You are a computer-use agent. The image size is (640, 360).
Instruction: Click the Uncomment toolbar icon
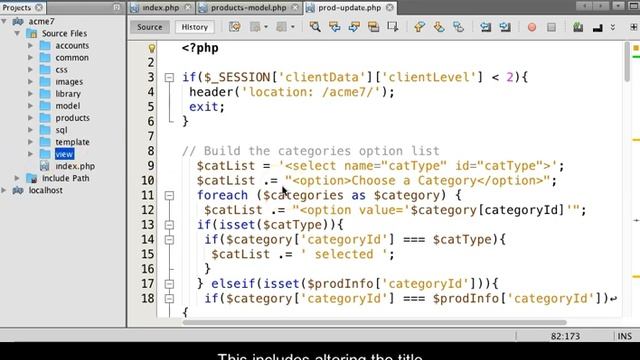[598, 27]
